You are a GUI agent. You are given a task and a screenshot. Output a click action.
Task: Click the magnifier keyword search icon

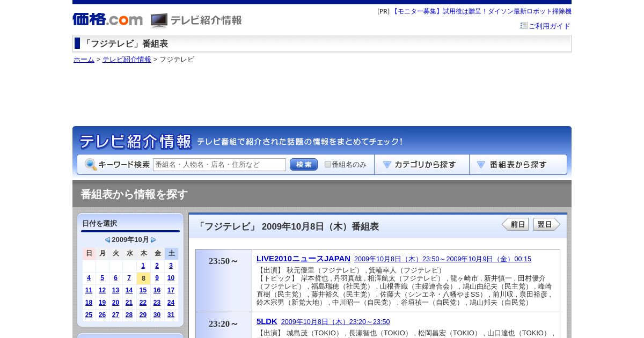pos(91,165)
